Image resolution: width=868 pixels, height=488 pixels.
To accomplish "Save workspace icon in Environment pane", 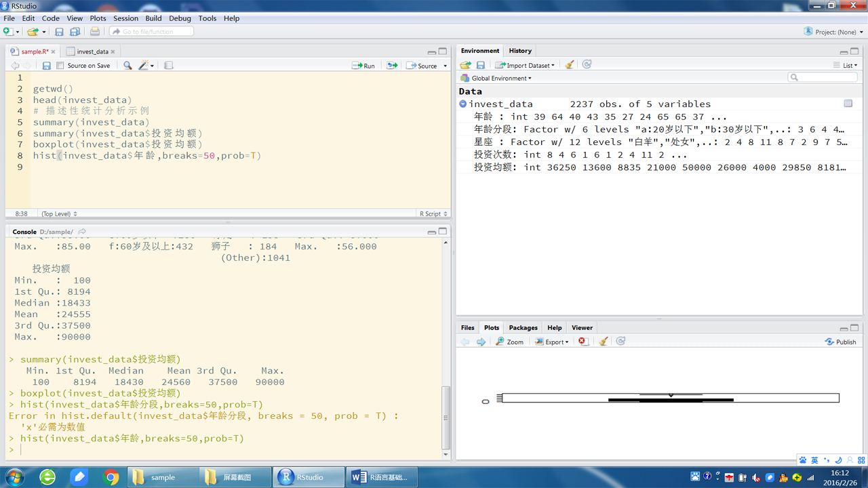I will 481,65.
